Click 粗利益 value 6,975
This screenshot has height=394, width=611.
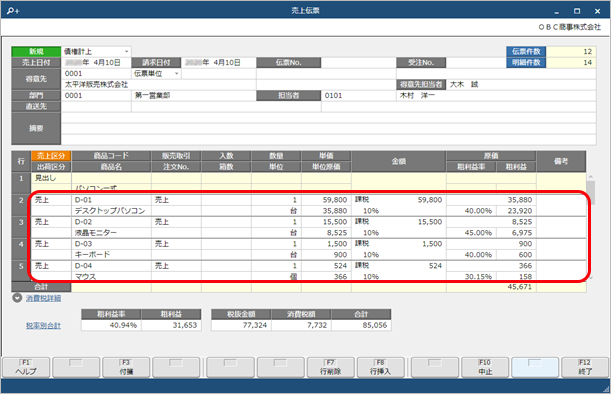(516, 233)
